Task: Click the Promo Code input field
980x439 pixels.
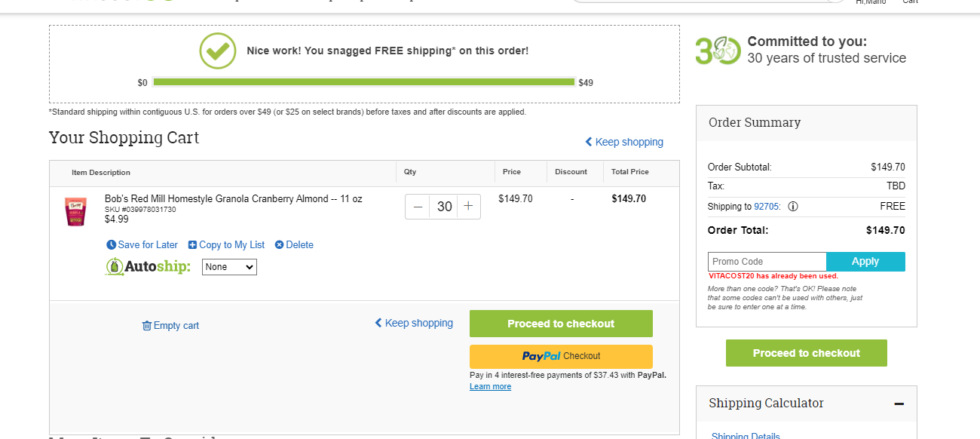Action: point(767,262)
